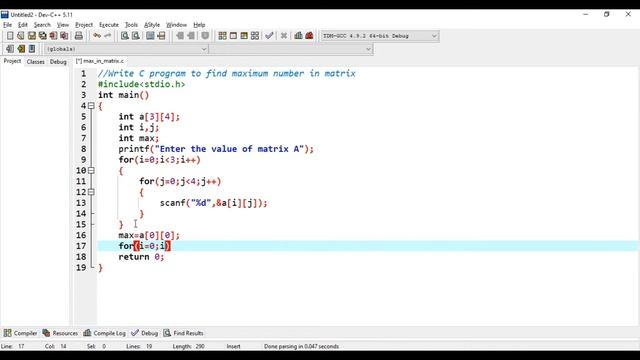Open the (globals) scope dropdown

pyautogui.click(x=127, y=49)
